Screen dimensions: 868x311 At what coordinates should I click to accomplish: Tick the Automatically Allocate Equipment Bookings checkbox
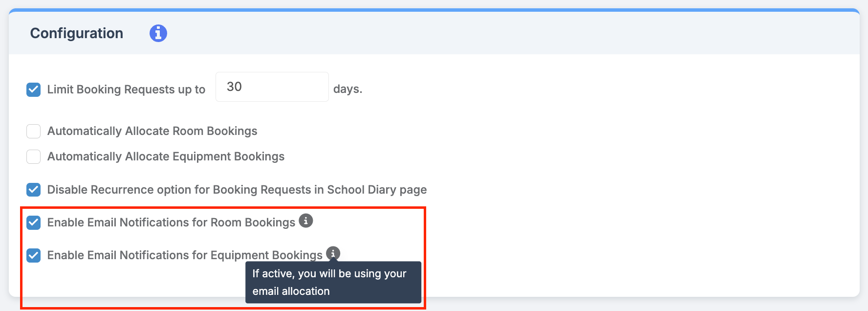(33, 156)
